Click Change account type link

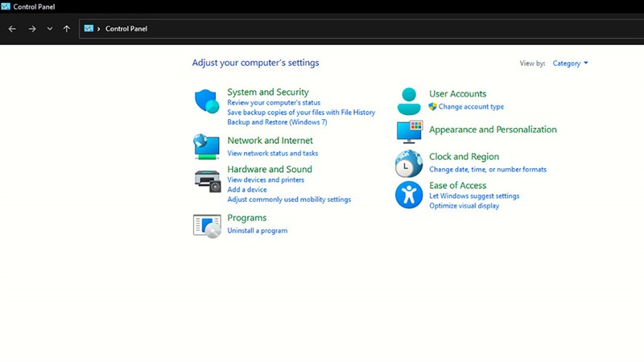tap(471, 107)
